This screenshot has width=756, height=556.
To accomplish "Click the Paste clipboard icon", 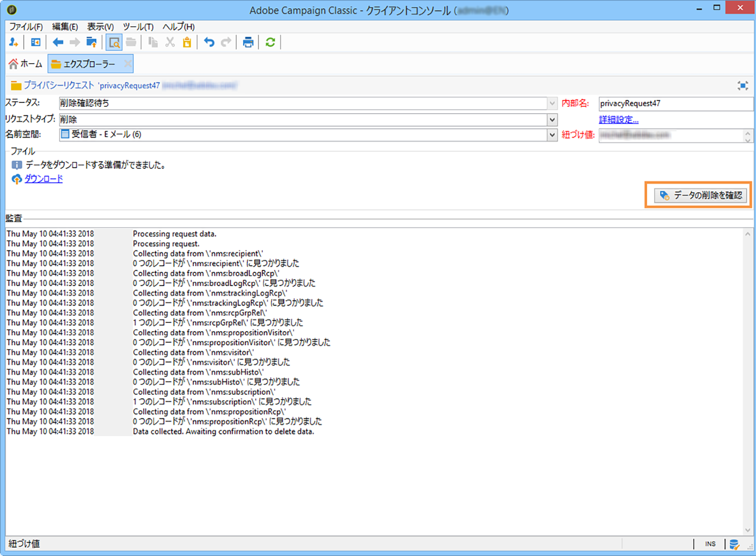I will point(187,42).
